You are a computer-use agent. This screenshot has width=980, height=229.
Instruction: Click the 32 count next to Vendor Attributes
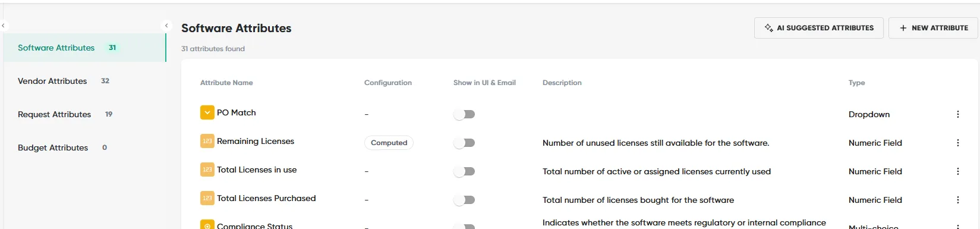(x=105, y=81)
